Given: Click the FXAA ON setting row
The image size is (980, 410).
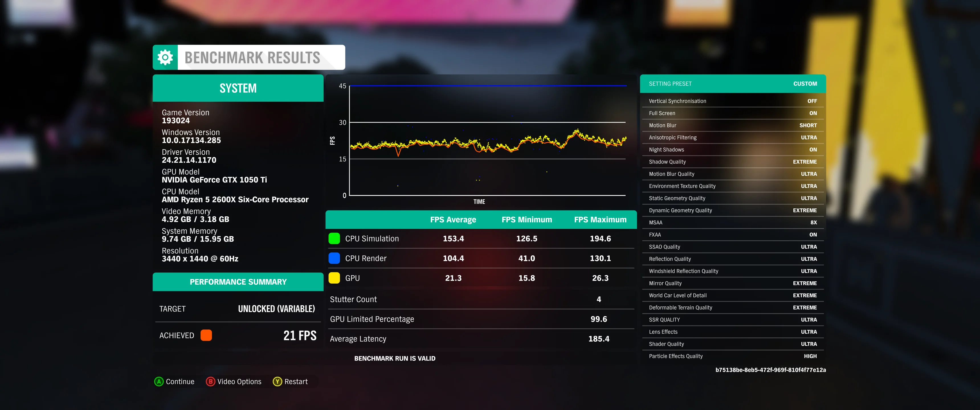Looking at the screenshot, I should [x=733, y=235].
